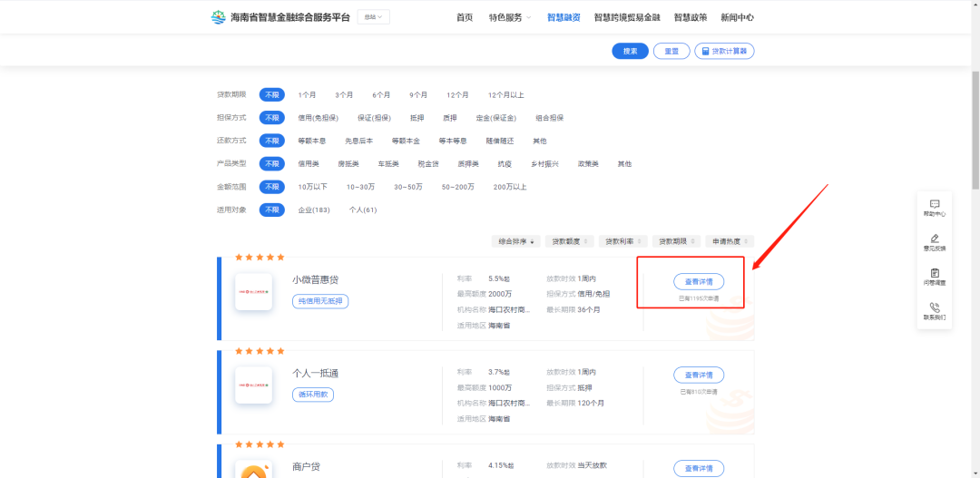Open the 问卷调查 survey clipboard icon
Image resolution: width=980 pixels, height=478 pixels.
[x=934, y=273]
